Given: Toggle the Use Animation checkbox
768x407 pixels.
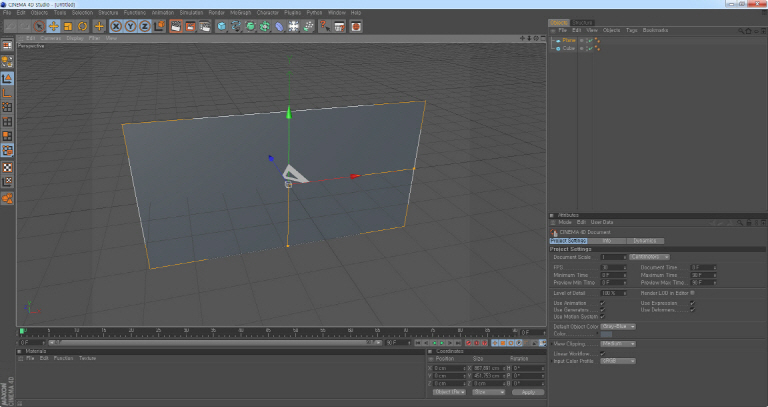Looking at the screenshot, I should [x=602, y=303].
